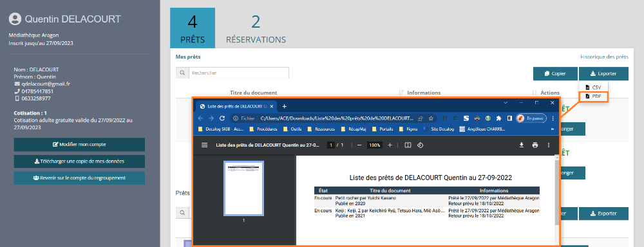This screenshot has height=247, width=644.
Task: Click the S extension icon in toolbar
Action: click(x=466, y=118)
